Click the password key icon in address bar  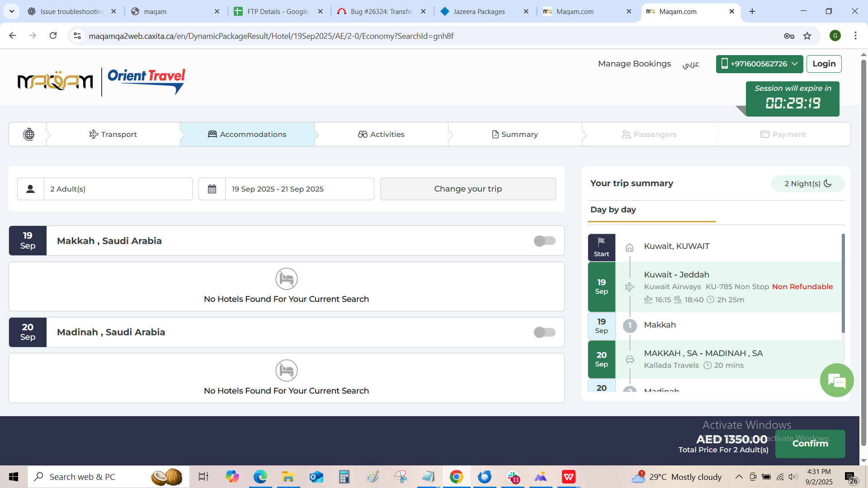(x=789, y=36)
